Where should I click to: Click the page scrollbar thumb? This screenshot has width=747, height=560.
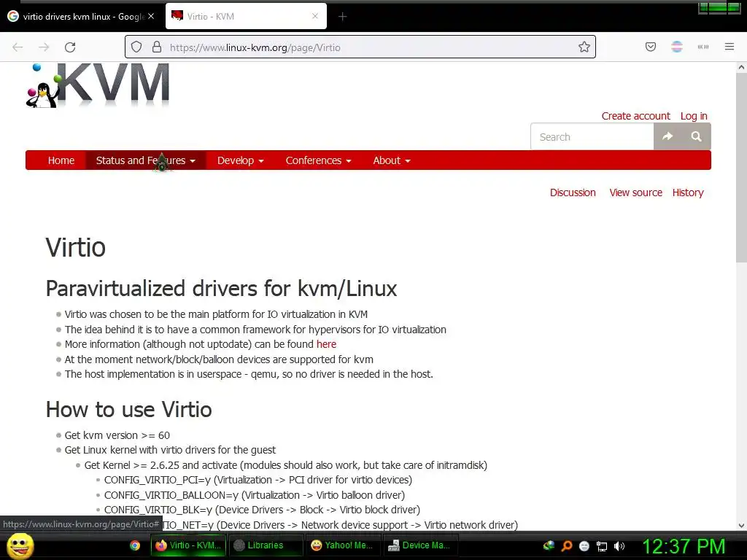tap(741, 167)
